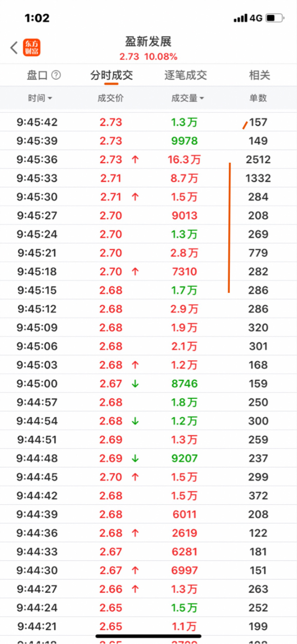Screen dimensions: 297x644
Task: Tap the down arrow at 9:45:00 row
Action: point(135,384)
